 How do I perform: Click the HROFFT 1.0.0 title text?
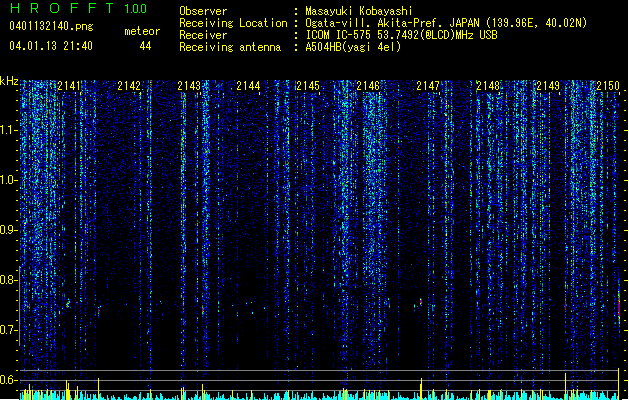click(79, 8)
